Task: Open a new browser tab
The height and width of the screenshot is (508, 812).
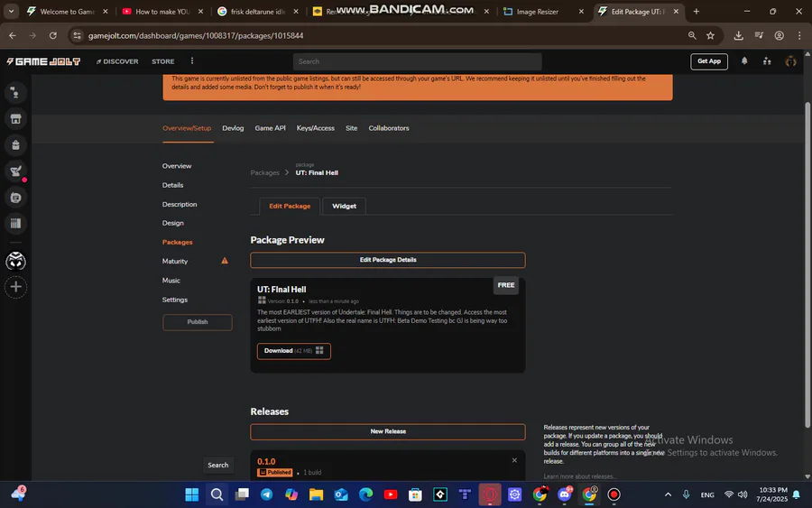Action: point(696,12)
